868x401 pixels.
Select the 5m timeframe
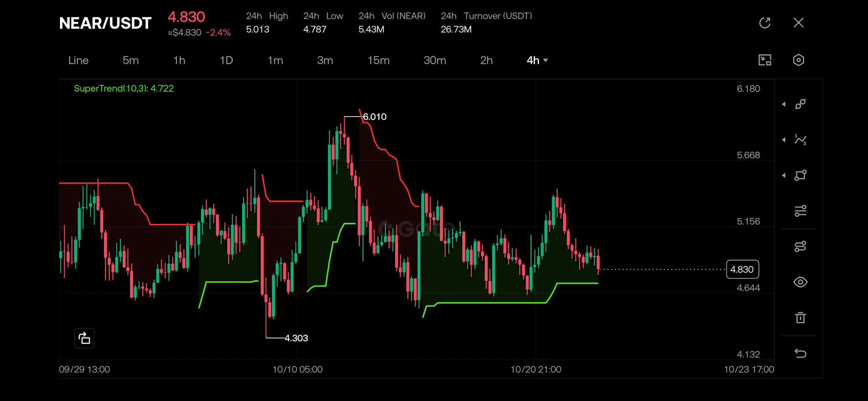click(130, 60)
